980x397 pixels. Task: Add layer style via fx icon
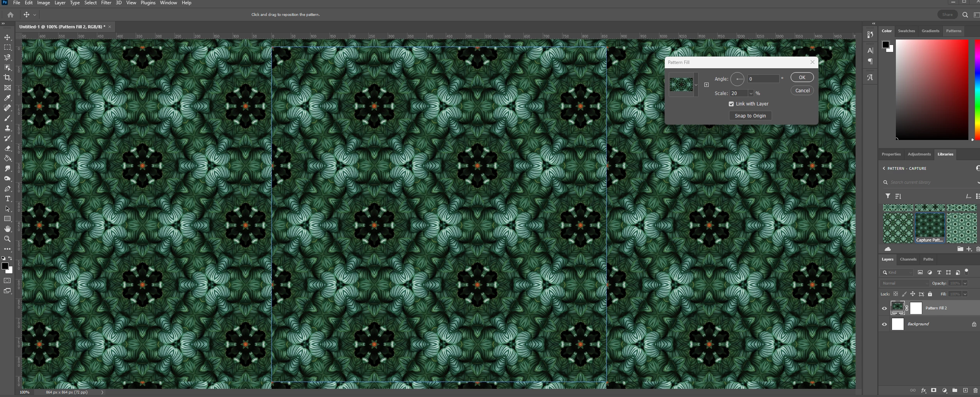click(x=923, y=390)
